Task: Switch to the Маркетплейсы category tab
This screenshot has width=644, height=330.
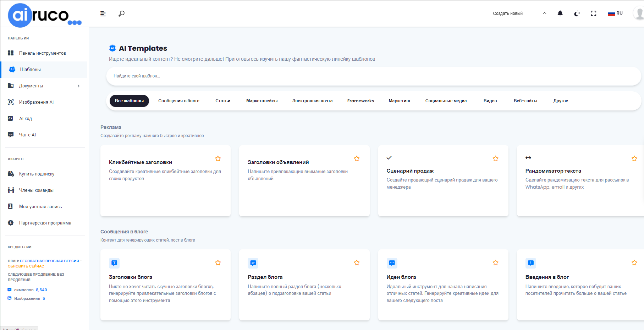Action: click(262, 101)
